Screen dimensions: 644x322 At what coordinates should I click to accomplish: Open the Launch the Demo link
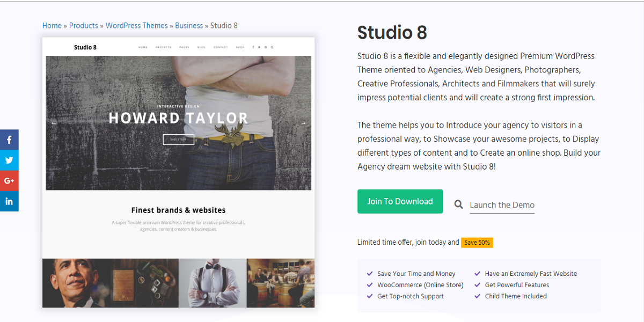coord(502,205)
